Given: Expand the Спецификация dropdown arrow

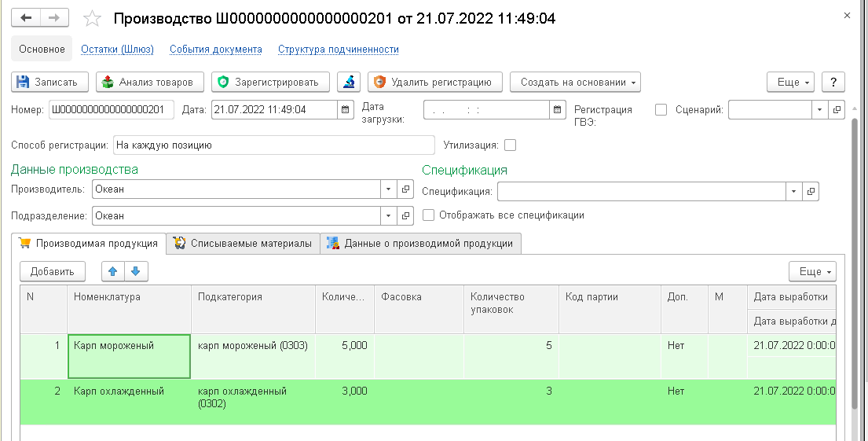Looking at the screenshot, I should [x=794, y=191].
